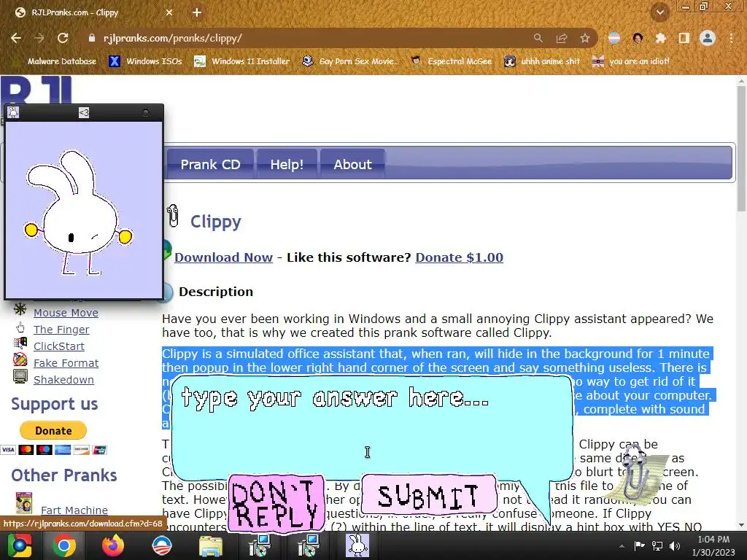Click the SUBMIT button in the bubble
The height and width of the screenshot is (560, 747).
tap(429, 495)
